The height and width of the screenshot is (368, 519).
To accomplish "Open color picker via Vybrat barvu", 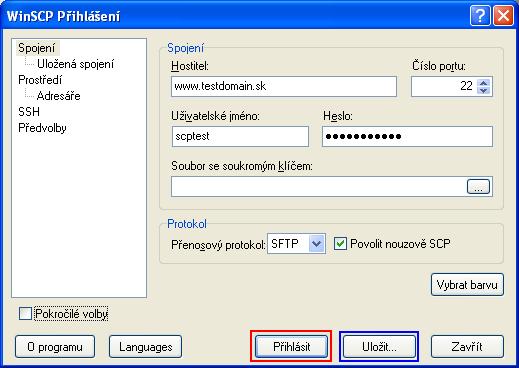I will point(467,285).
